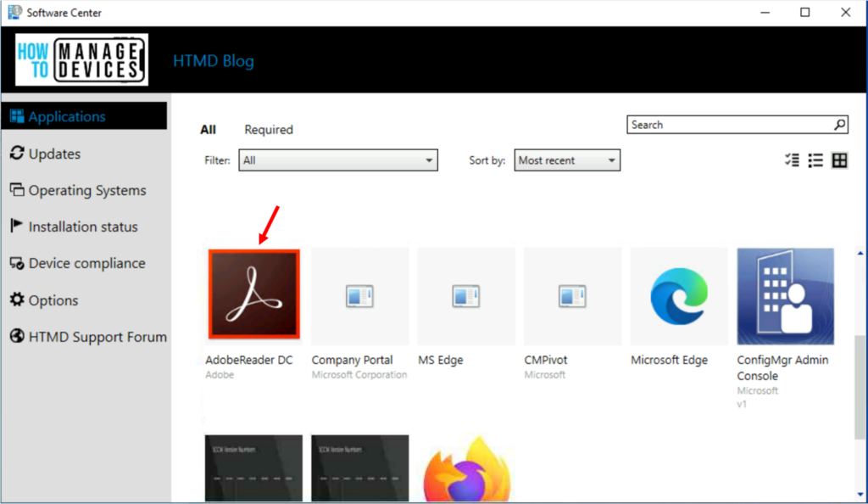Go to Operating Systems section label
868x504 pixels.
87,191
